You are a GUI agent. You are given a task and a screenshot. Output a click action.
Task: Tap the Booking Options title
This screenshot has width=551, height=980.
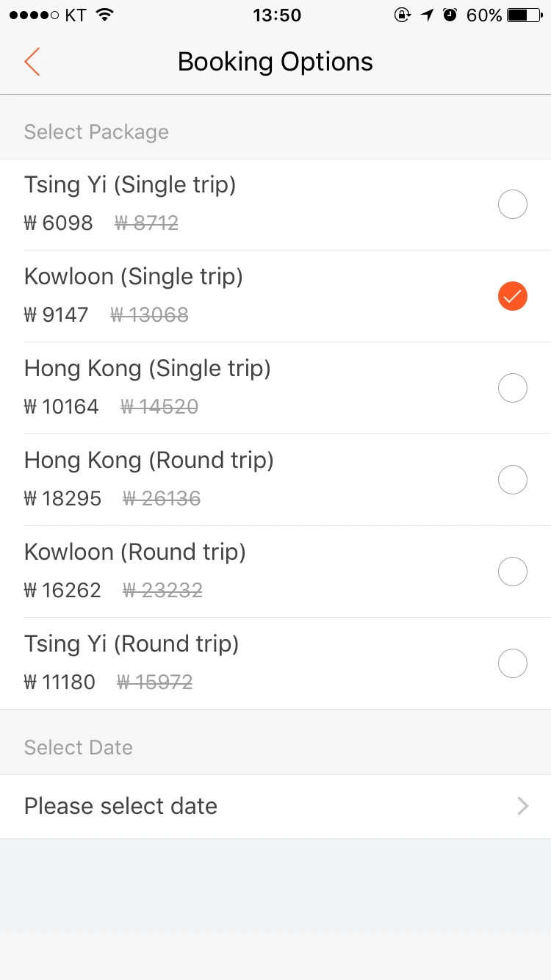click(275, 62)
